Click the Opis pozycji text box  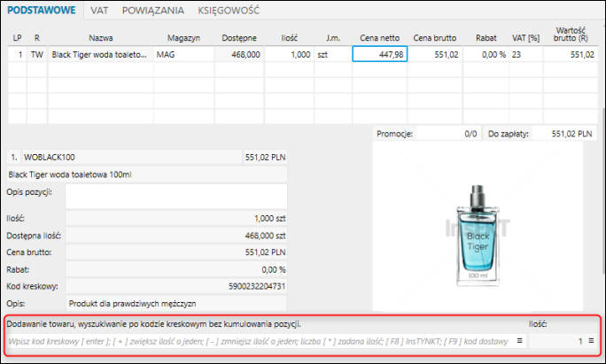click(x=176, y=197)
